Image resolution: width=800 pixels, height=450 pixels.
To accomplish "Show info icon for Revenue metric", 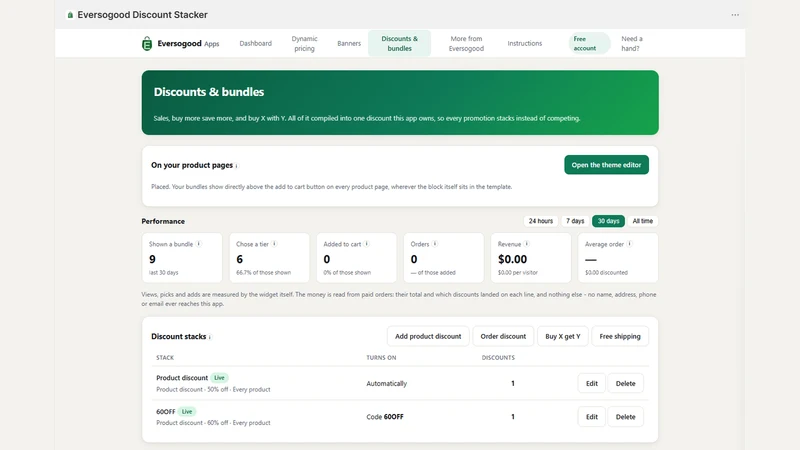I will (x=527, y=244).
